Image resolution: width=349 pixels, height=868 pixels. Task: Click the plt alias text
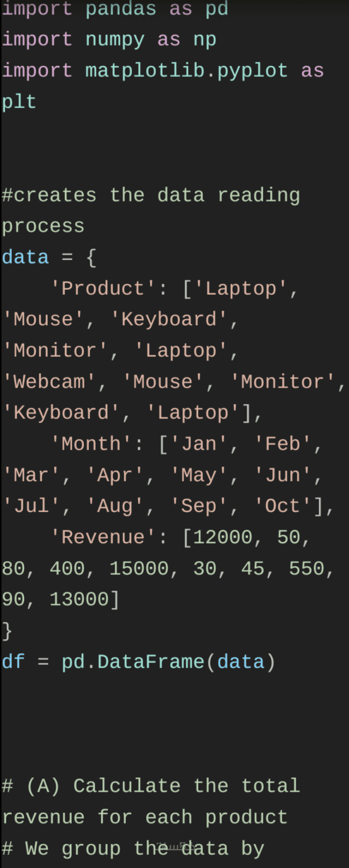tap(19, 102)
